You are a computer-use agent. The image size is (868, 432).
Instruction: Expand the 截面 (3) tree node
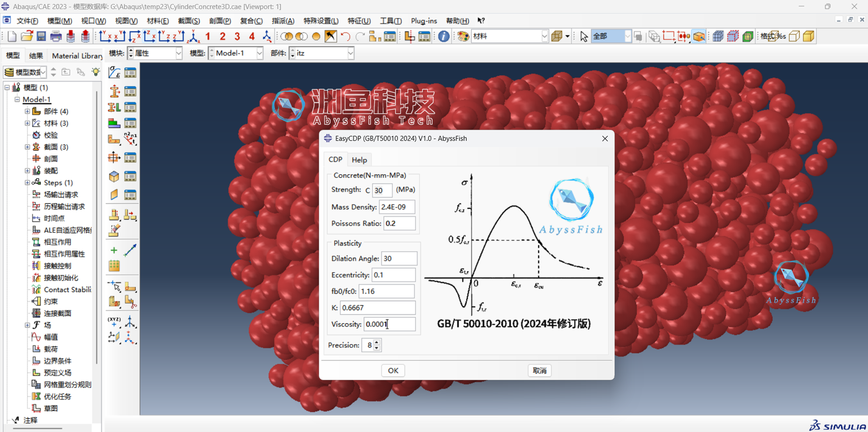point(27,147)
